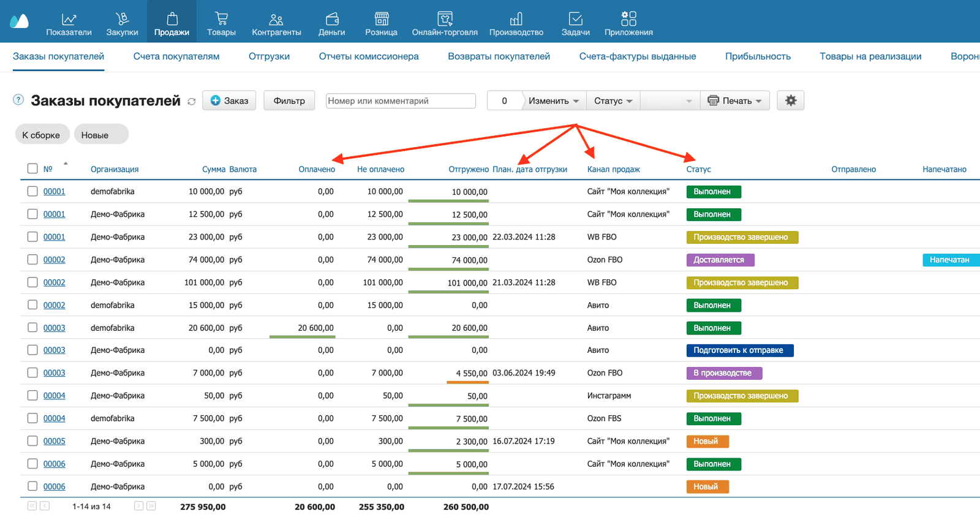Check the box for order 00005
The width and height of the screenshot is (980, 525).
coord(32,441)
